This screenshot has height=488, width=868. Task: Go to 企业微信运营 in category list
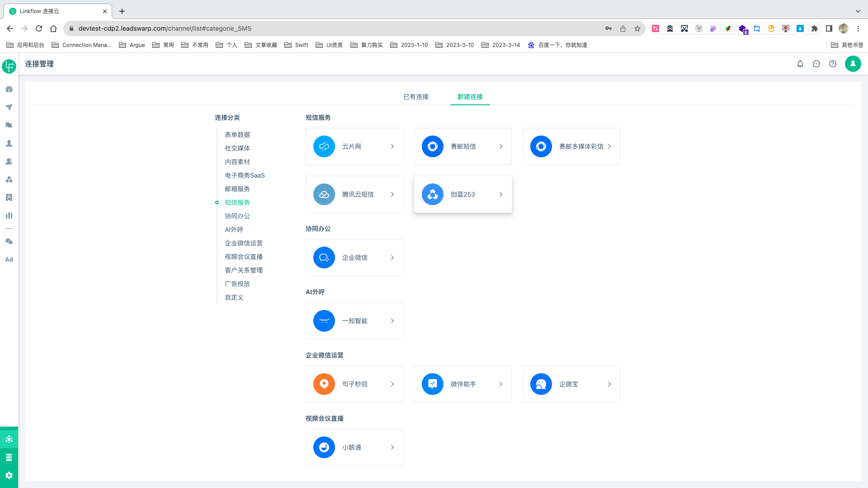244,243
